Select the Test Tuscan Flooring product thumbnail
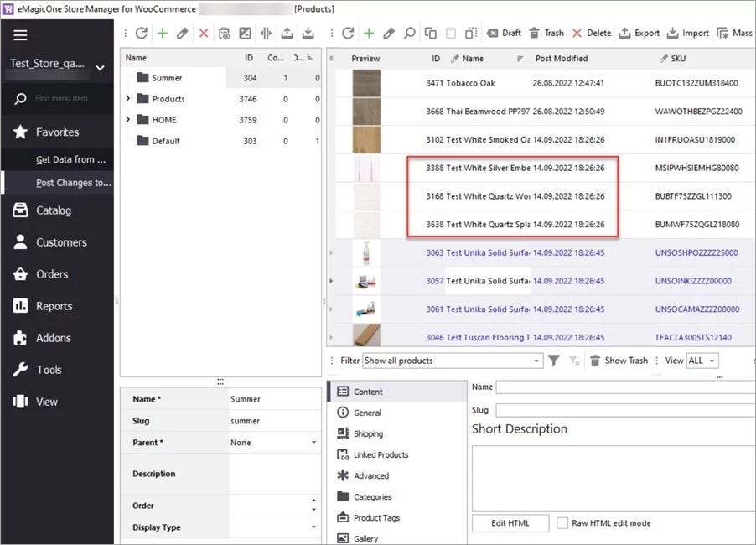Screen dimensions: 756x545 pos(365,337)
